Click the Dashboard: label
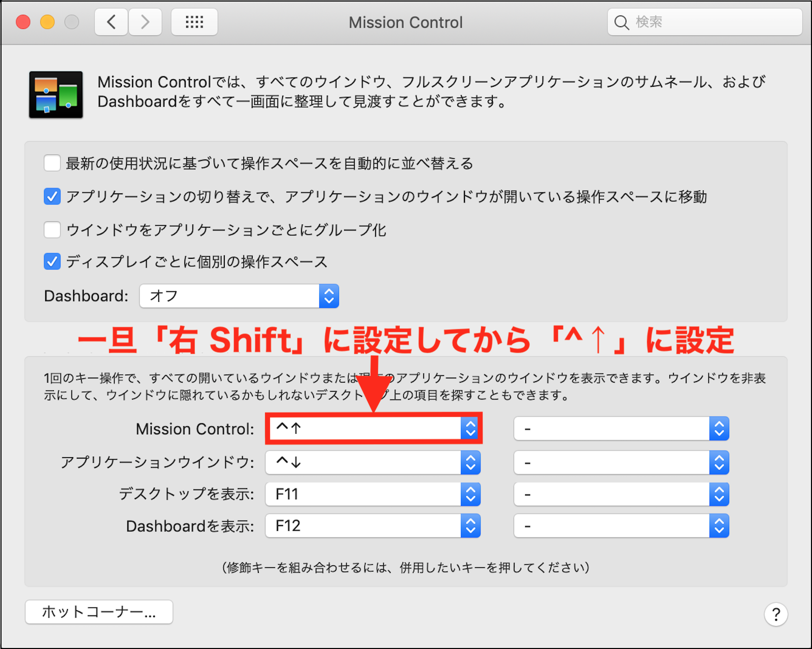The image size is (812, 649). tap(86, 296)
